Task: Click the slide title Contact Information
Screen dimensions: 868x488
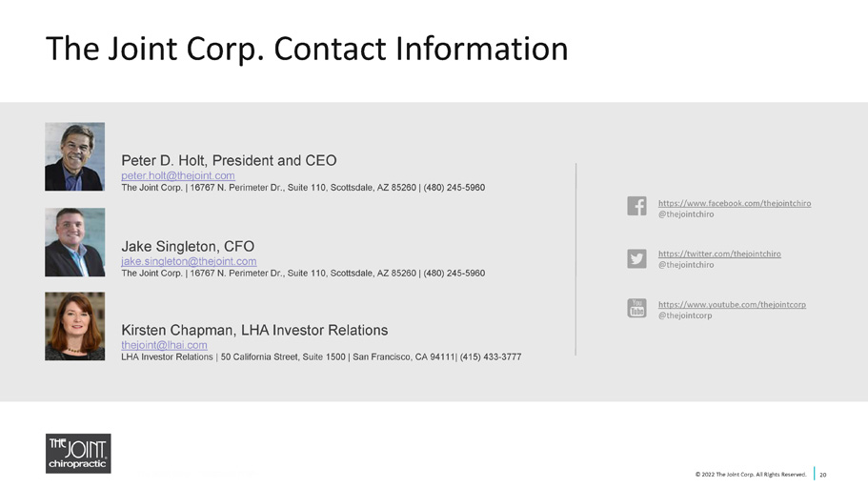Action: [x=307, y=49]
